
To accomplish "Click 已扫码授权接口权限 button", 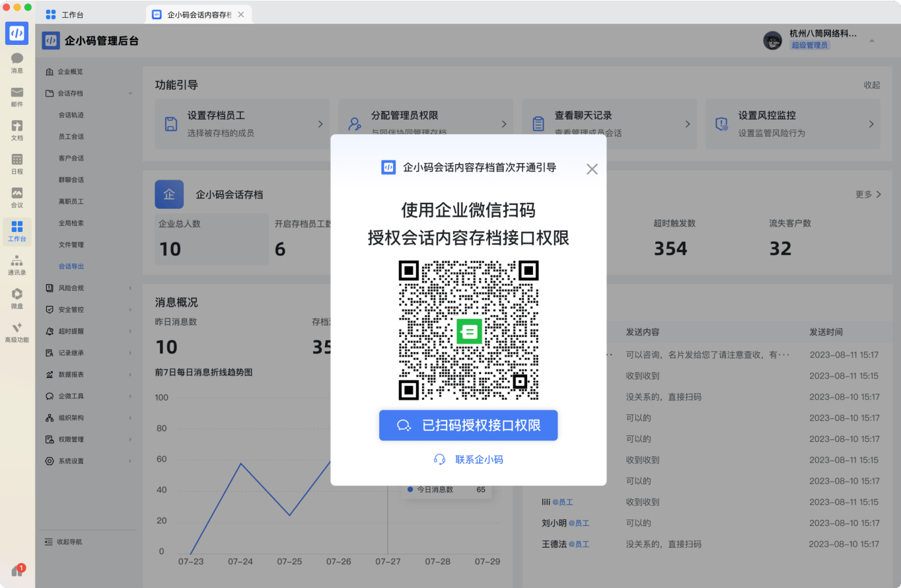I will [x=468, y=425].
